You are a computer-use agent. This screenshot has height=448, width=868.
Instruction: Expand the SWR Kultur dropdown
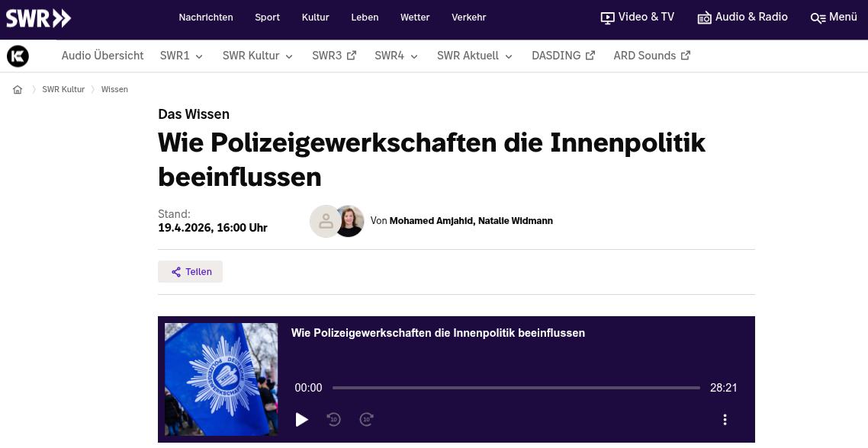click(x=257, y=56)
